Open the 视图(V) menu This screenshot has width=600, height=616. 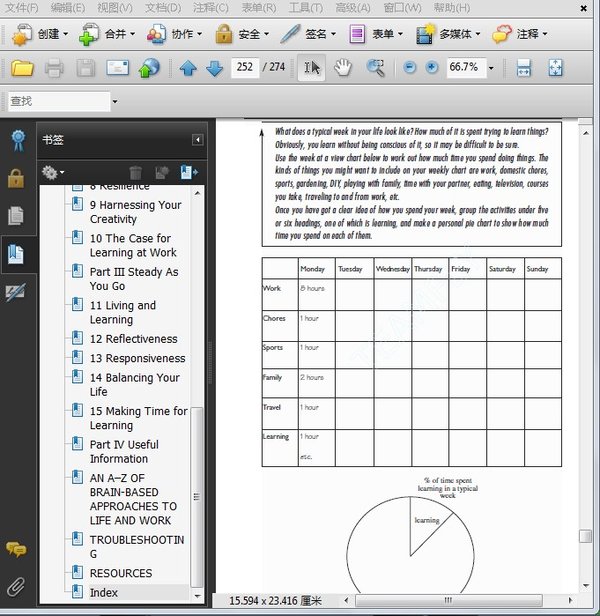click(x=115, y=7)
